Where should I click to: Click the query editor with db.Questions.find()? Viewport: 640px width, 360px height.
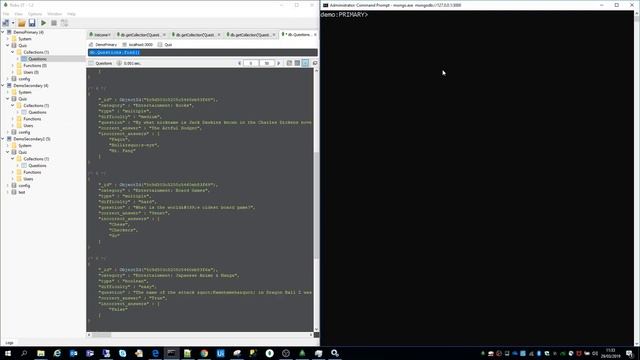click(202, 53)
